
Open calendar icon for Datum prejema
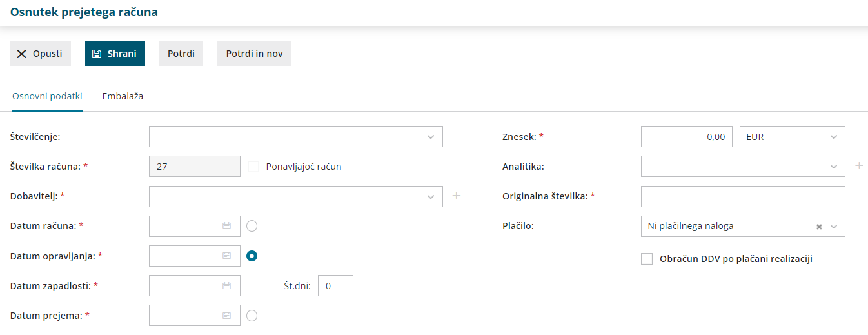tap(226, 316)
